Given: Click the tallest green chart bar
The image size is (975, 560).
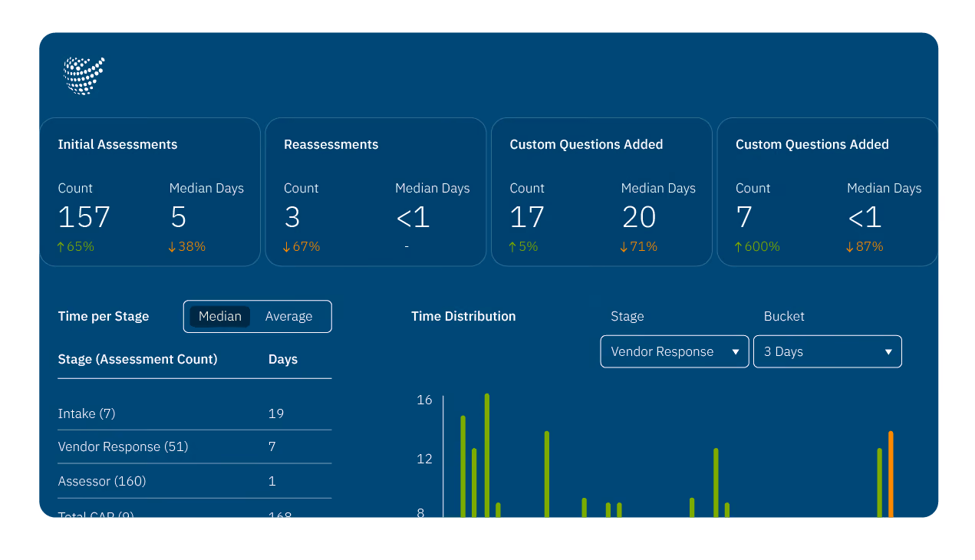Looking at the screenshot, I should (x=487, y=455).
